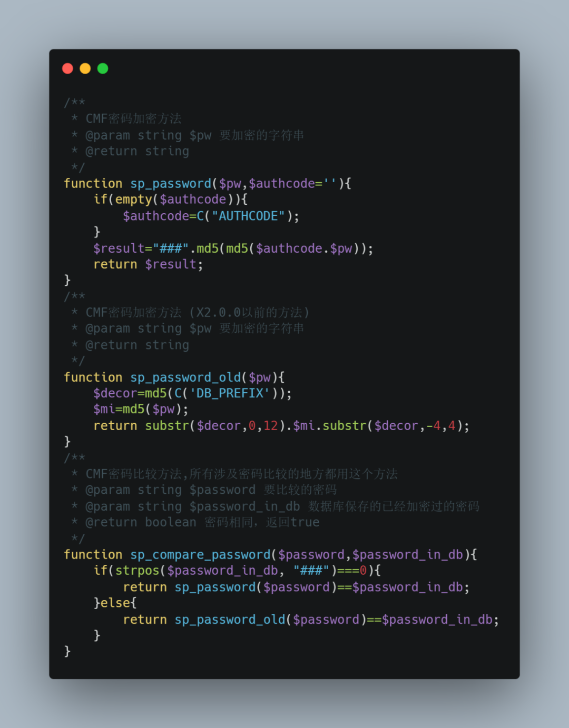
Task: Click the return sp_password_old call line
Action: (x=311, y=620)
